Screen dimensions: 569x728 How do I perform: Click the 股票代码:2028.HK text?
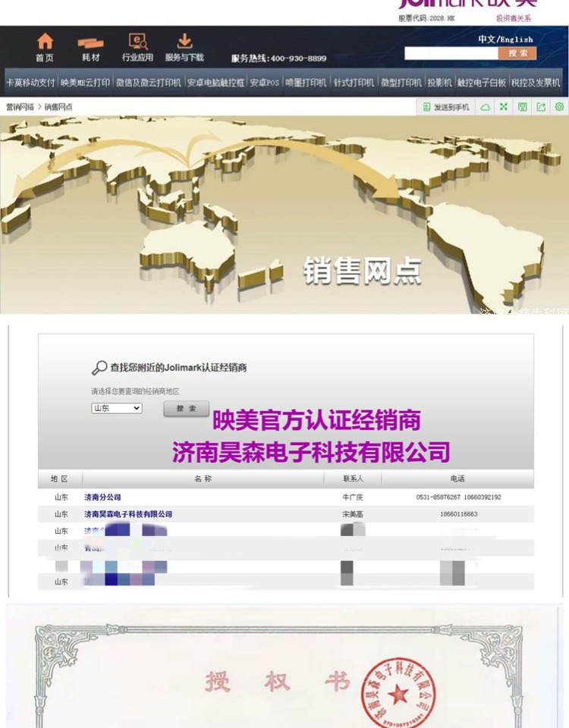(426, 18)
